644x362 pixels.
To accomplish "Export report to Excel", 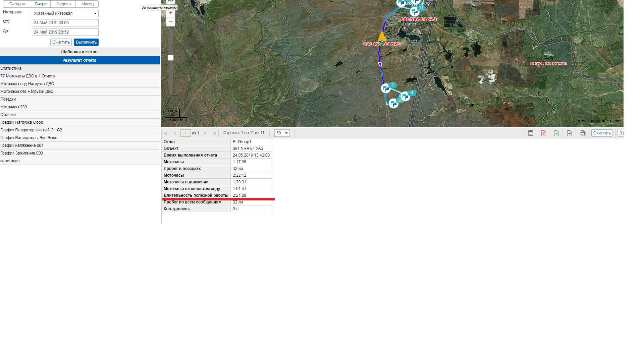I will 556,133.
